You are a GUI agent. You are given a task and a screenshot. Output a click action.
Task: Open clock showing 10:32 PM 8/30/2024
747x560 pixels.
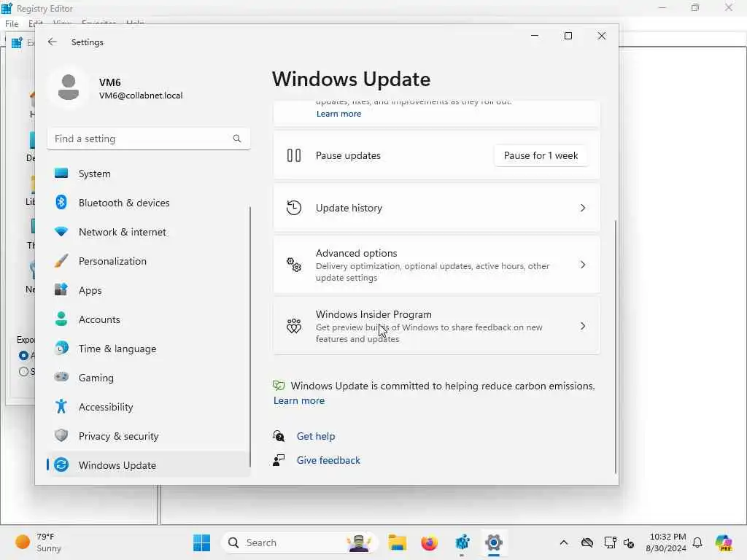click(665, 542)
